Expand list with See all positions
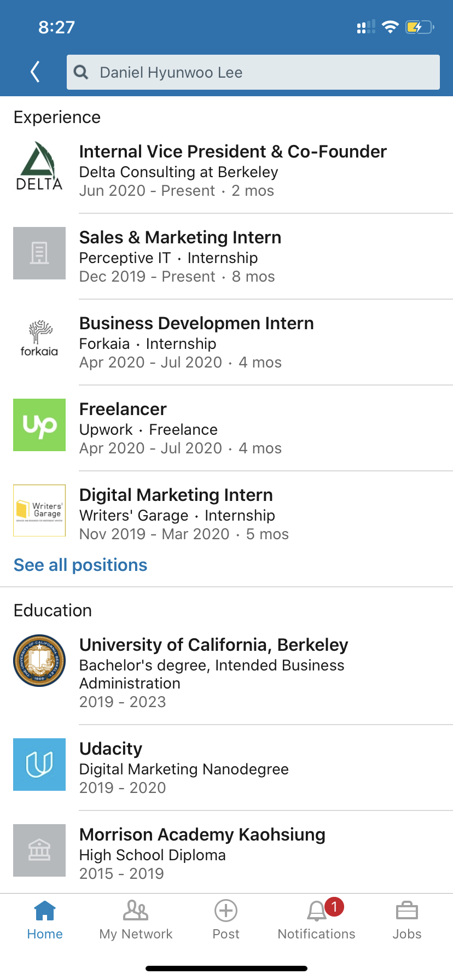Viewport: 453px width, 980px height. pyautogui.click(x=80, y=565)
